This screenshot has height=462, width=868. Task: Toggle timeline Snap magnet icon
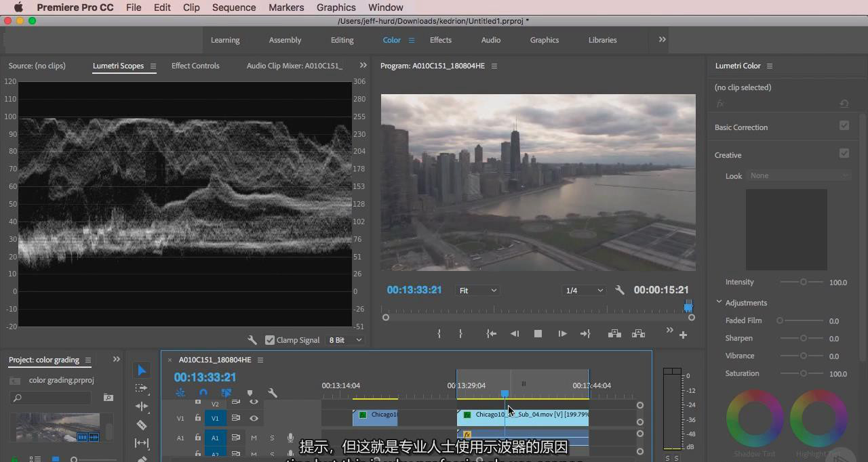(x=203, y=393)
